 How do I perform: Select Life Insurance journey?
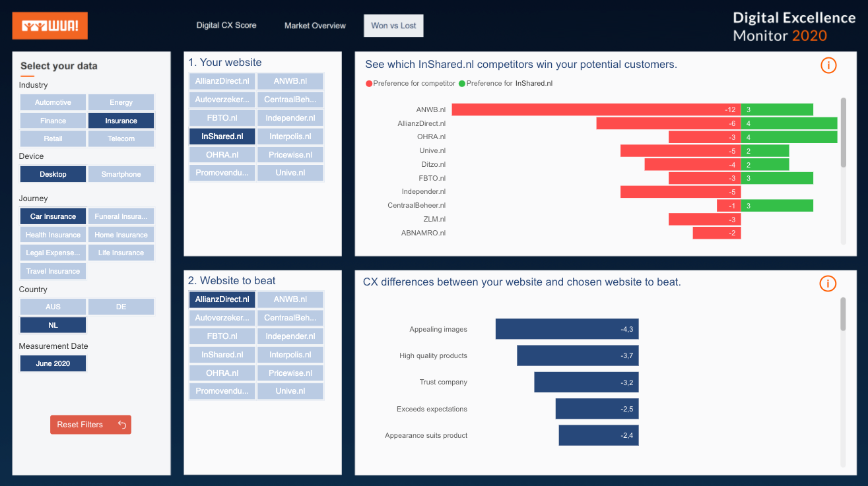click(121, 253)
